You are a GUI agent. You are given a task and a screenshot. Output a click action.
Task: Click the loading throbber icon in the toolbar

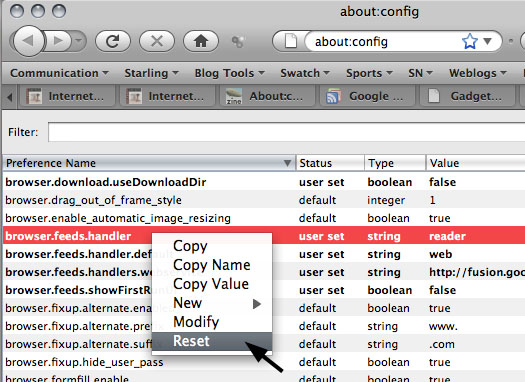pos(238,42)
